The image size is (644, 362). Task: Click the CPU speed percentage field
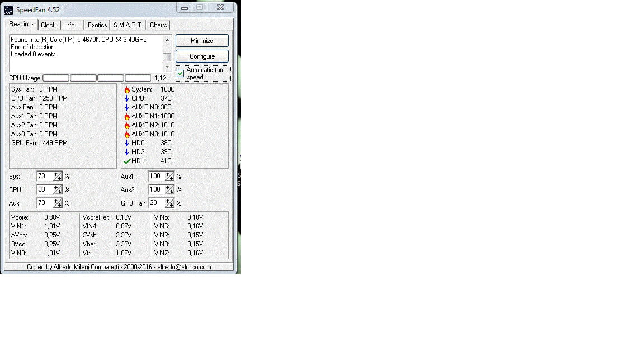45,189
